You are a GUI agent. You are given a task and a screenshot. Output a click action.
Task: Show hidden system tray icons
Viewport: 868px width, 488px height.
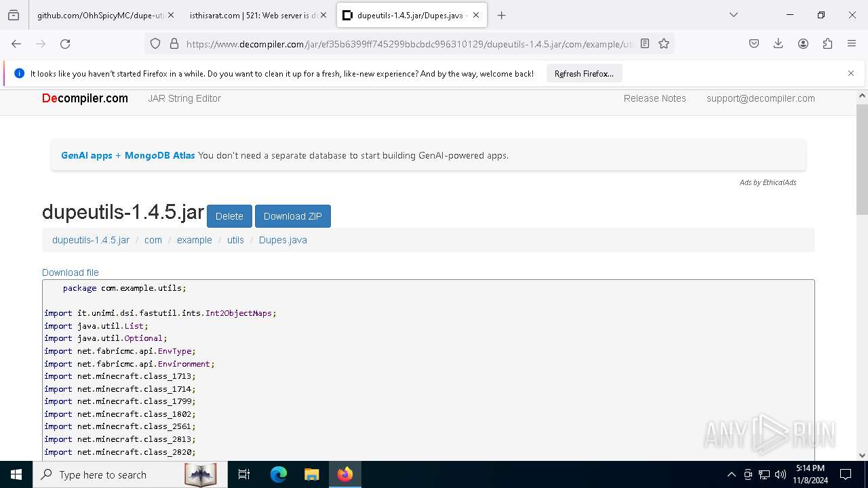(731, 474)
